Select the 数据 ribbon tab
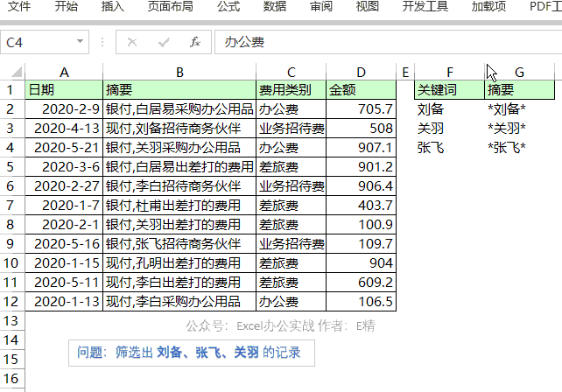This screenshot has height=392, width=562. (275, 7)
